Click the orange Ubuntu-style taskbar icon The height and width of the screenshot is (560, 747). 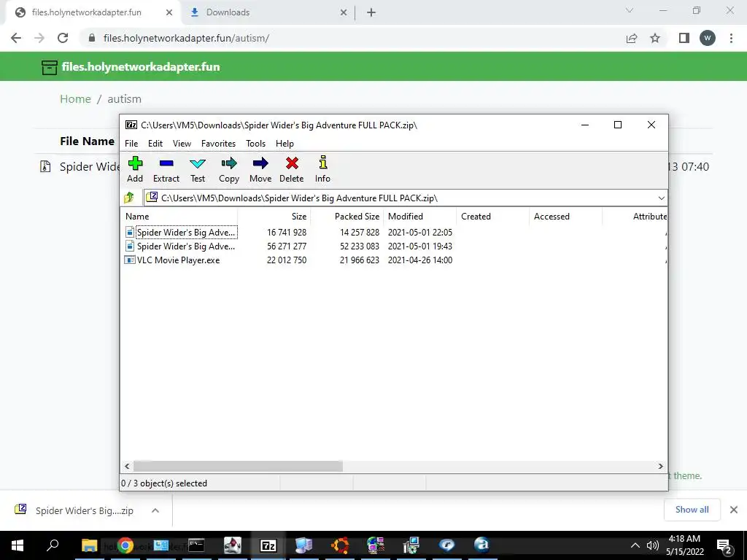click(x=340, y=545)
